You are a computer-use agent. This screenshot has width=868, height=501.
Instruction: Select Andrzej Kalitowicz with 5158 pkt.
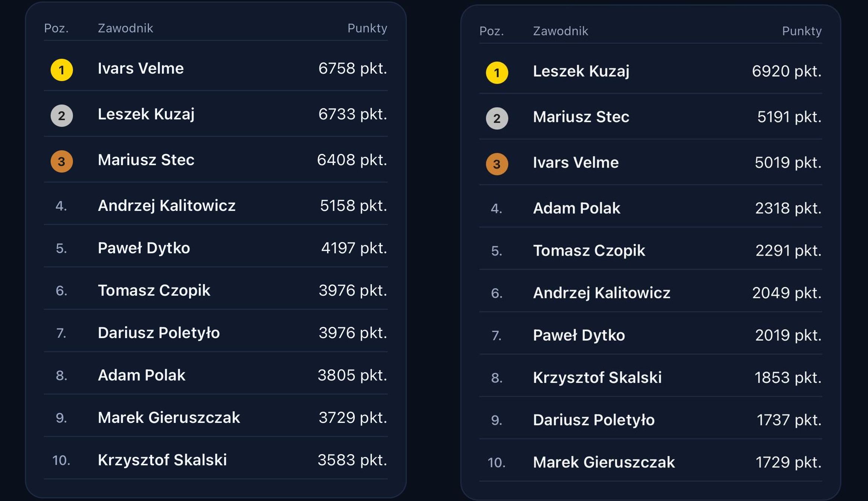pyautogui.click(x=166, y=206)
